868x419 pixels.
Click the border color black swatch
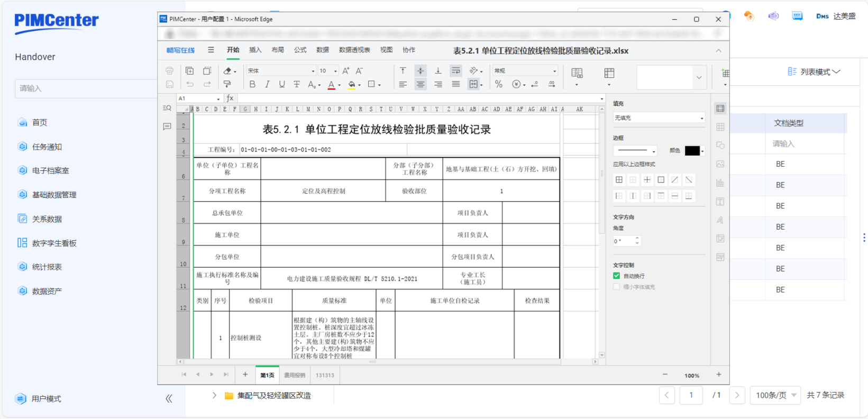point(692,151)
